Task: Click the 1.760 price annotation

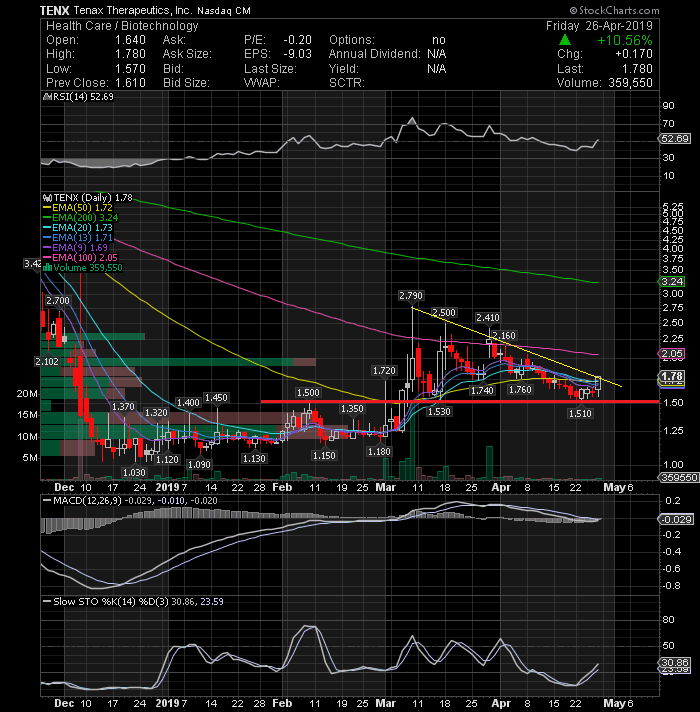Action: pos(520,390)
